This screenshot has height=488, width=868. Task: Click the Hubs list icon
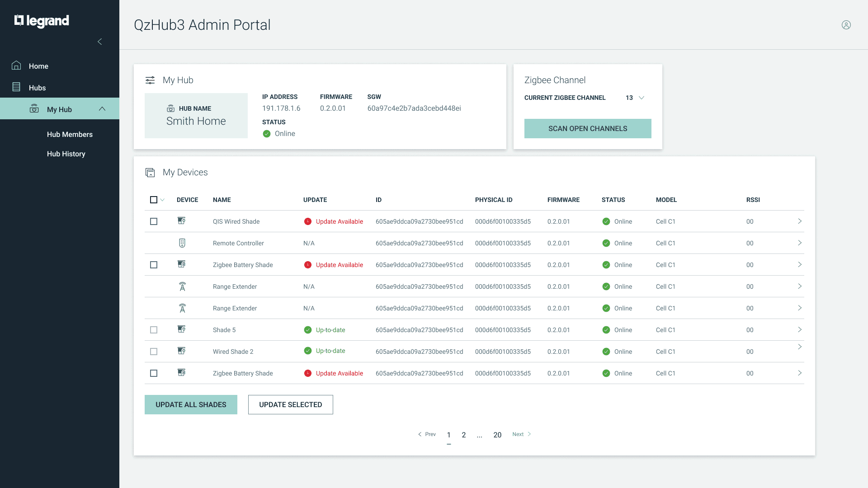click(x=16, y=87)
